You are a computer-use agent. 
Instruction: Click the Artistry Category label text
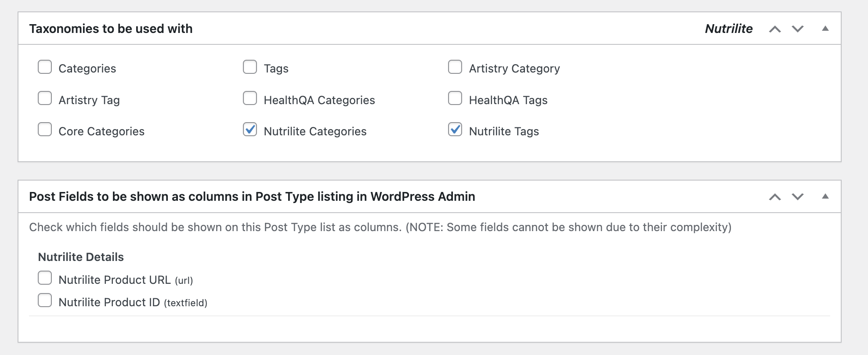click(514, 69)
